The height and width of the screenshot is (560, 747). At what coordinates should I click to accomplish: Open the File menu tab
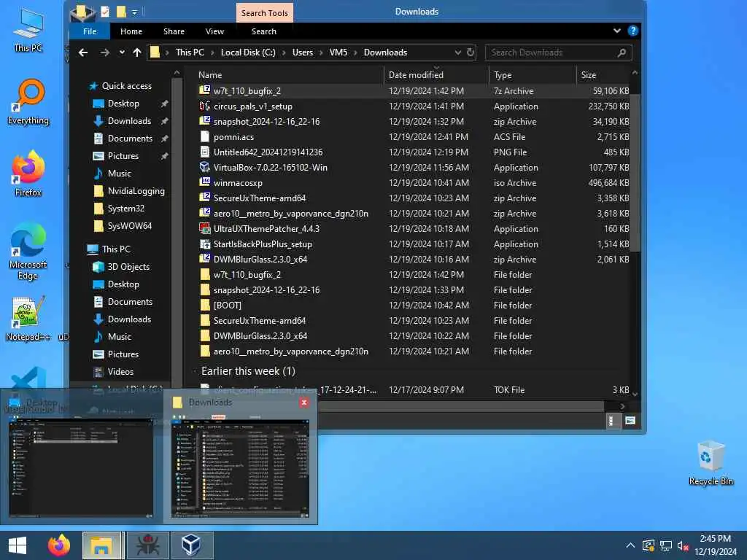coord(90,31)
